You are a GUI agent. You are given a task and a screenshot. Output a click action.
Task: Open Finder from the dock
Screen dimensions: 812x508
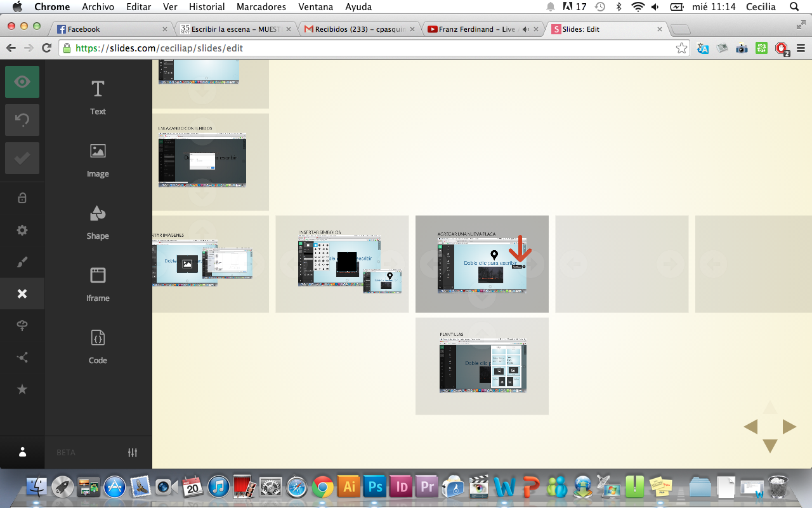37,487
